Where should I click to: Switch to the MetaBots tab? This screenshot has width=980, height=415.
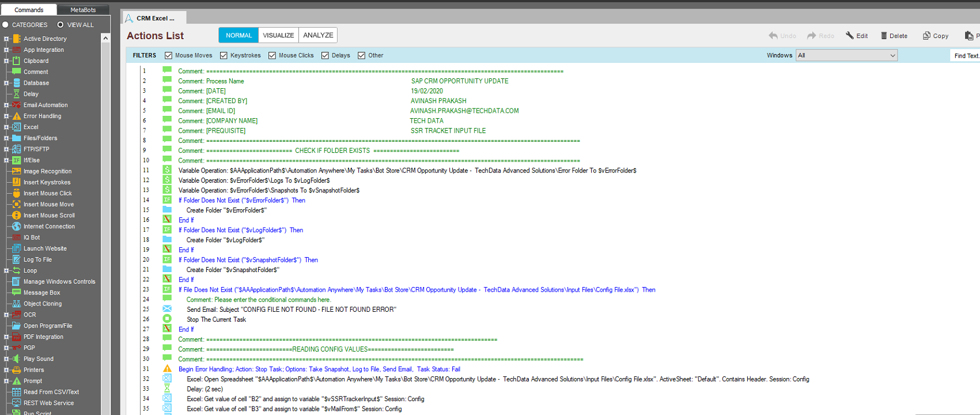tap(83, 10)
